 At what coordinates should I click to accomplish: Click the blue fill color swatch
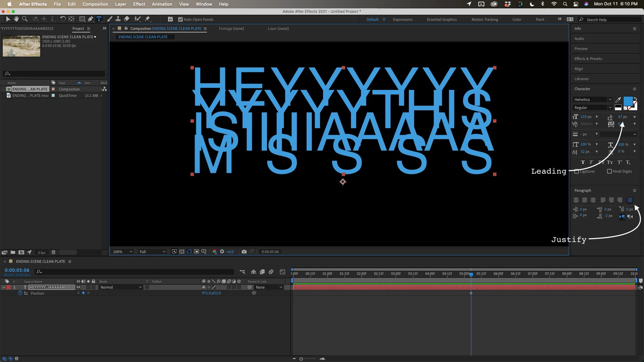[x=628, y=101]
